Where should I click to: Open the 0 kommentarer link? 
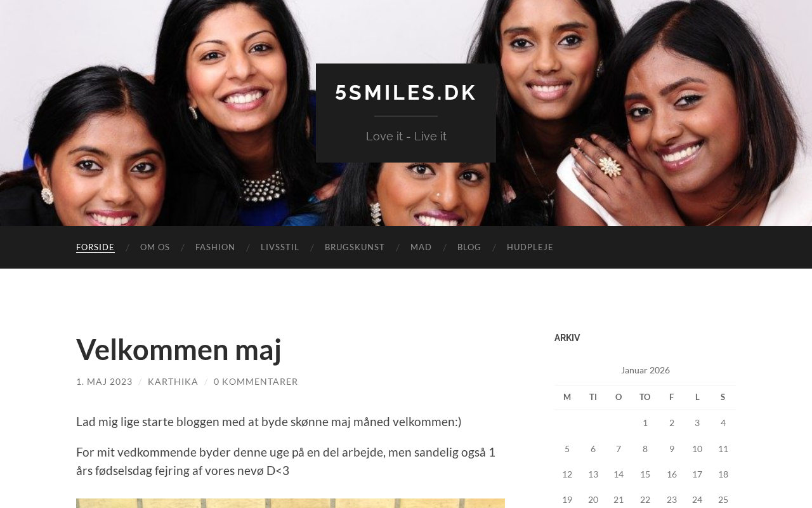pyautogui.click(x=256, y=382)
